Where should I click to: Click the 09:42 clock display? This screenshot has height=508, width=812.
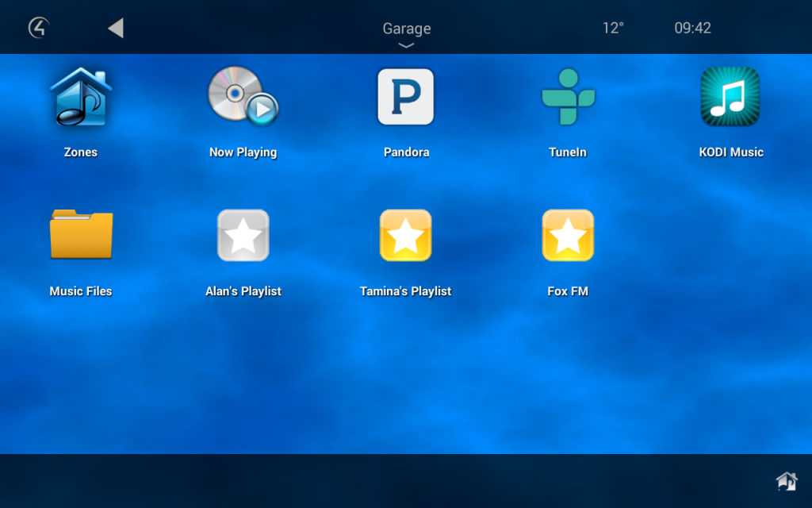coord(692,28)
